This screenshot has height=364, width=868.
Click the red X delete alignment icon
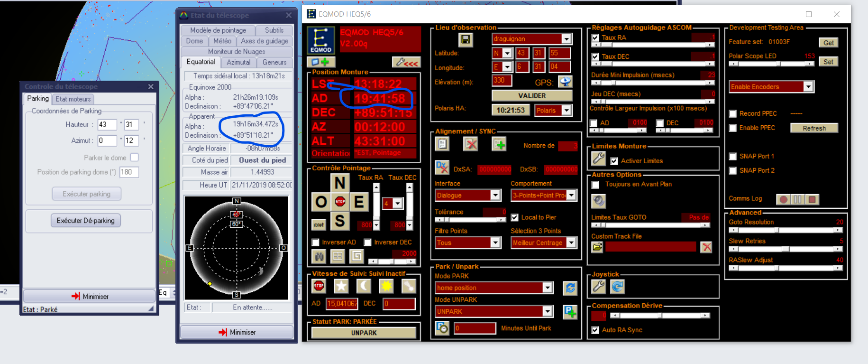[x=471, y=144]
